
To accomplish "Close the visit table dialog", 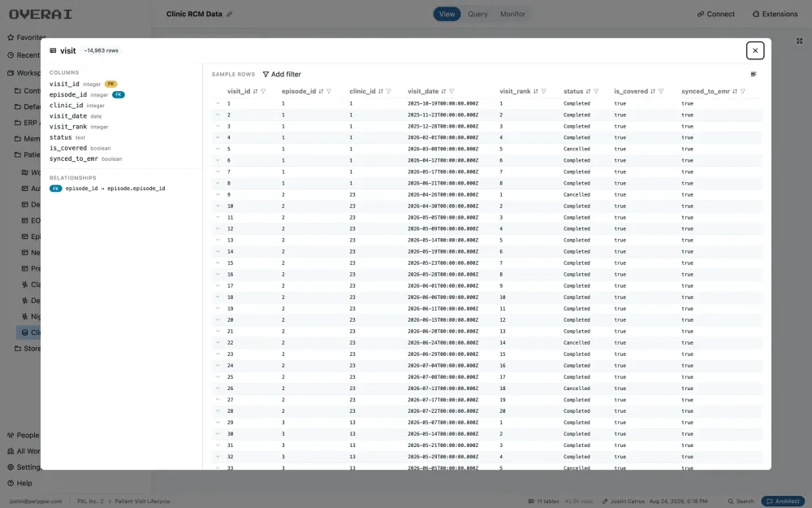I will (x=755, y=50).
